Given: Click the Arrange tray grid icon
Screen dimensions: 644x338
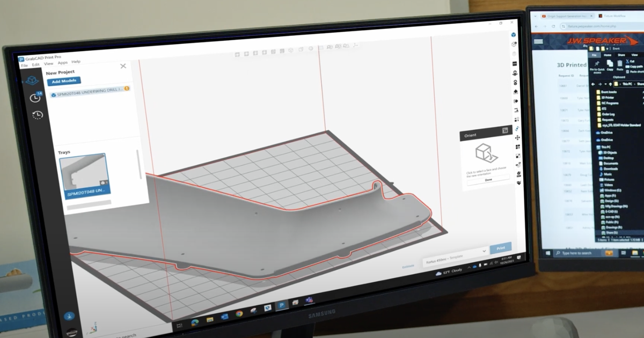Looking at the screenshot, I should [x=518, y=146].
